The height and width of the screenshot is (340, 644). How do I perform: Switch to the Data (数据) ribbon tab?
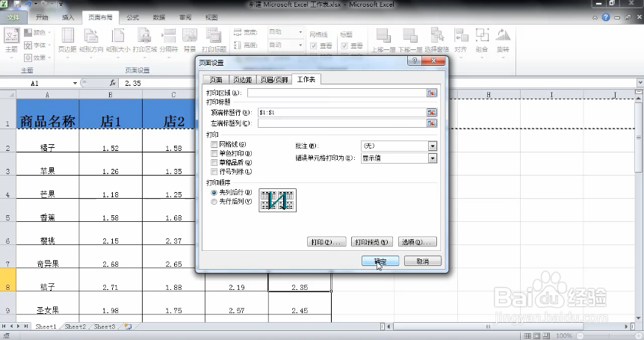coord(159,18)
